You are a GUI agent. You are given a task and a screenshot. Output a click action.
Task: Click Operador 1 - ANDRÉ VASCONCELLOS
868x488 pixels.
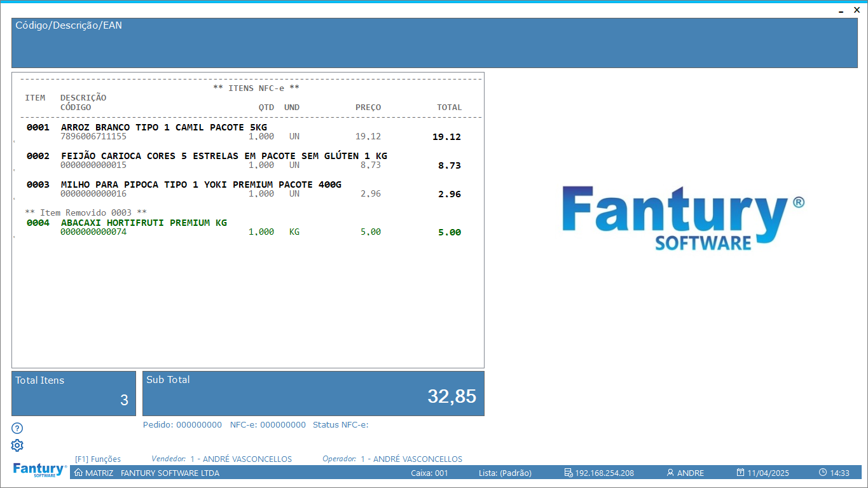[x=411, y=459]
